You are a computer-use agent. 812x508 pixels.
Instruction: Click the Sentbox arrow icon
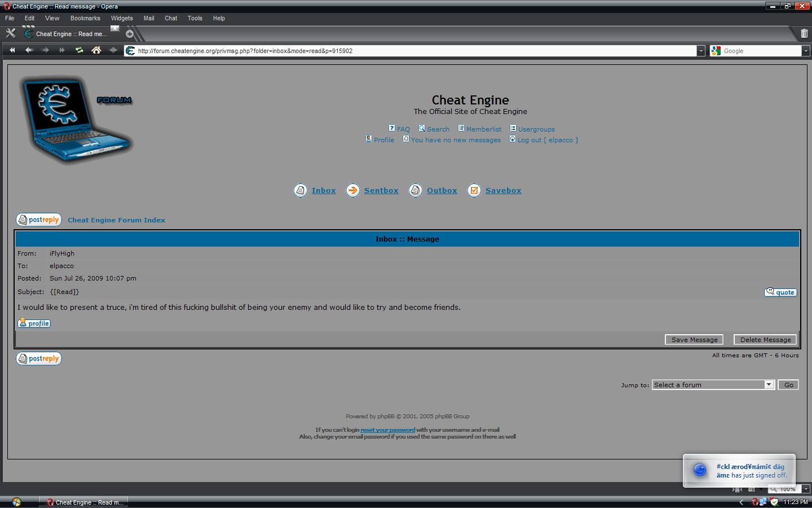(x=353, y=191)
